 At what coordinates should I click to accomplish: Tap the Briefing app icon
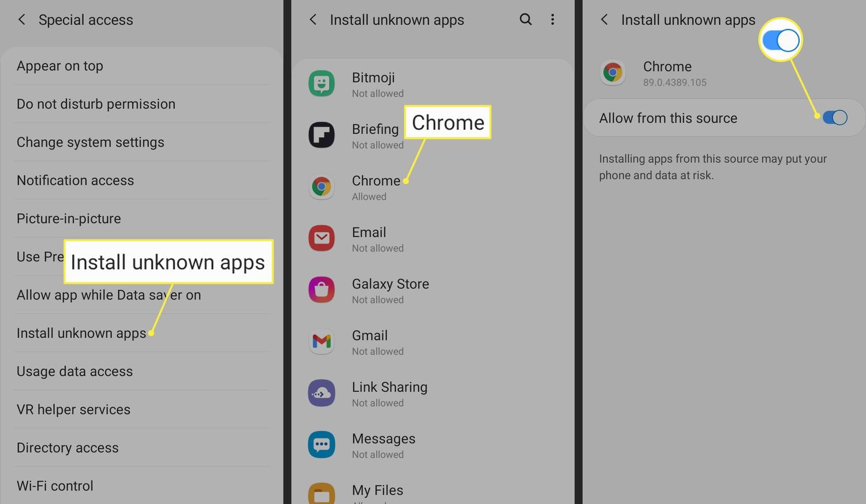(322, 135)
